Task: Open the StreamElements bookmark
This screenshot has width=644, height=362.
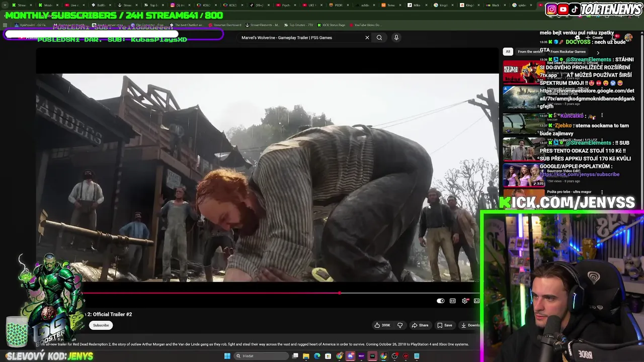Action: [x=262, y=25]
